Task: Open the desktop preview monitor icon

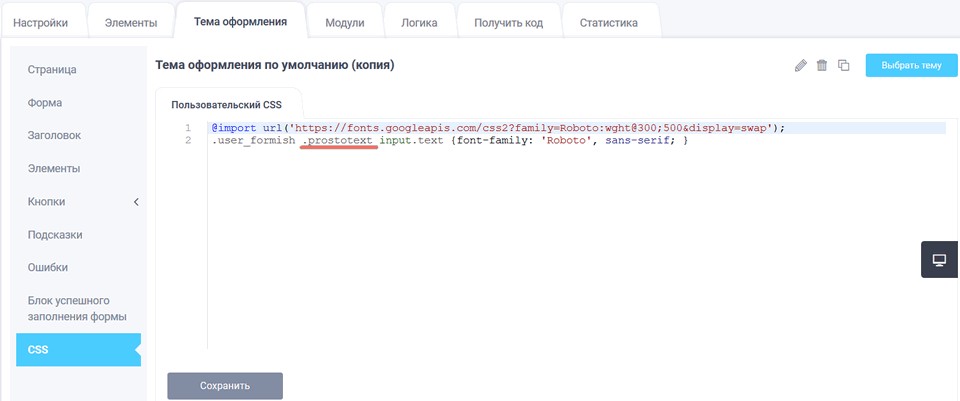Action: click(x=939, y=260)
